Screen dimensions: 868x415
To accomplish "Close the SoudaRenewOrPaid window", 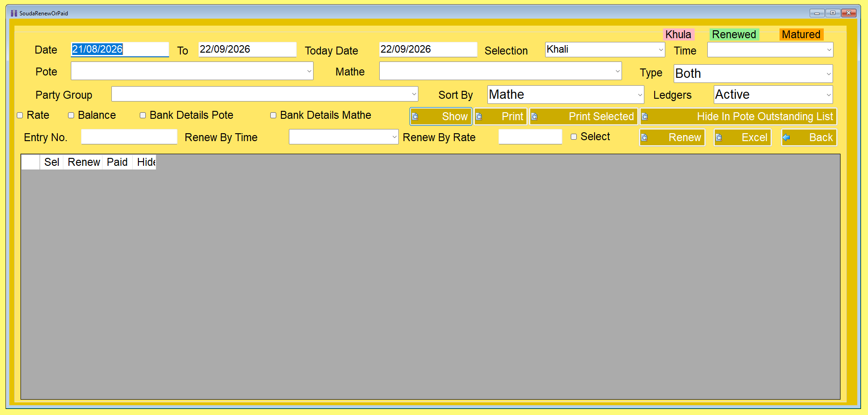I will tap(849, 13).
